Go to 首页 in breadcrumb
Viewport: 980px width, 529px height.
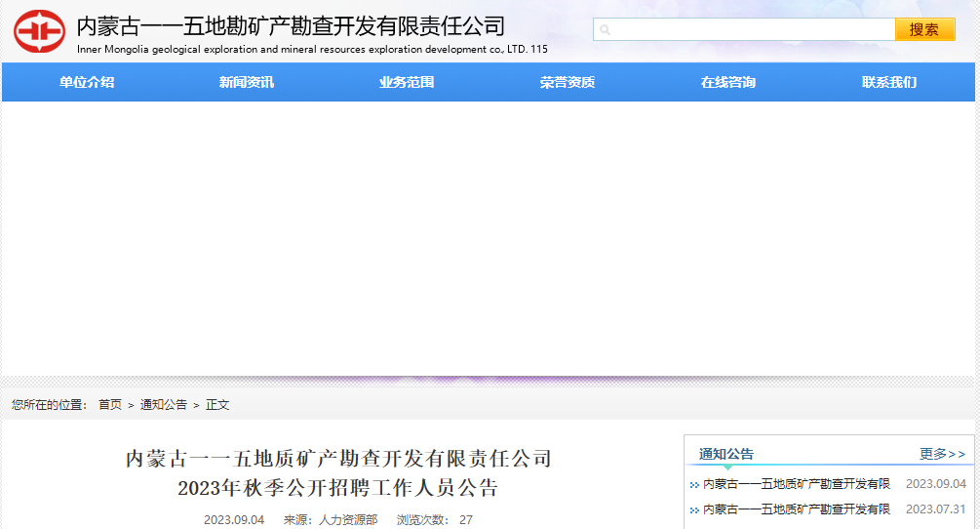(110, 405)
